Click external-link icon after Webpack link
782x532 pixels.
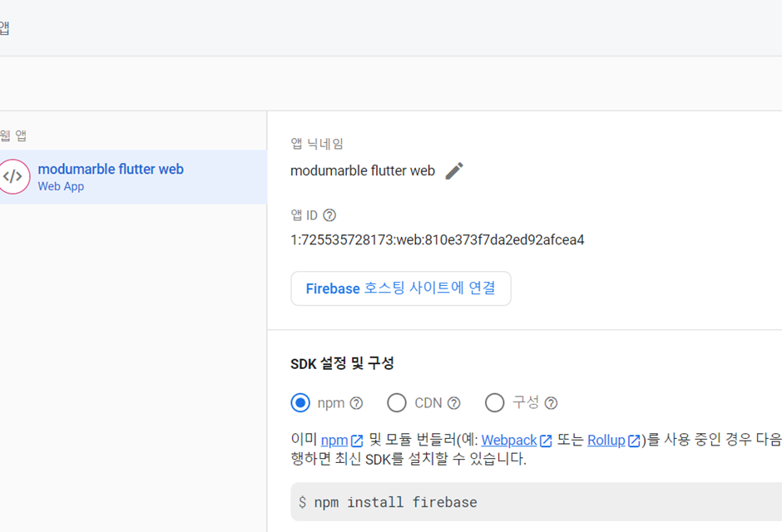click(x=546, y=441)
